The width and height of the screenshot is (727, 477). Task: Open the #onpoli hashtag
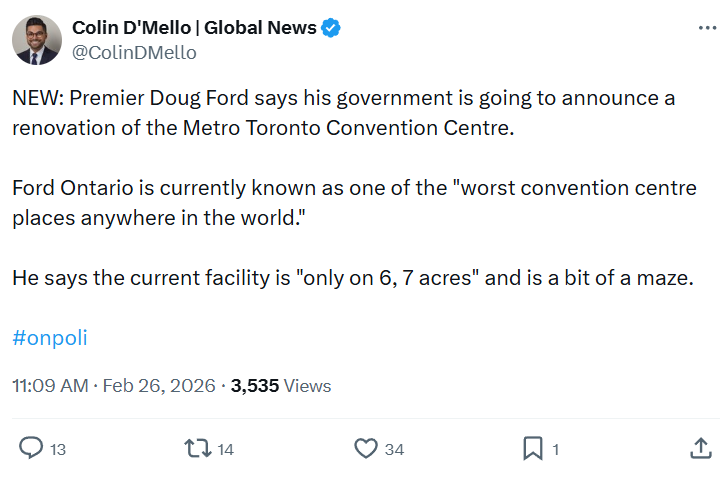[50, 338]
